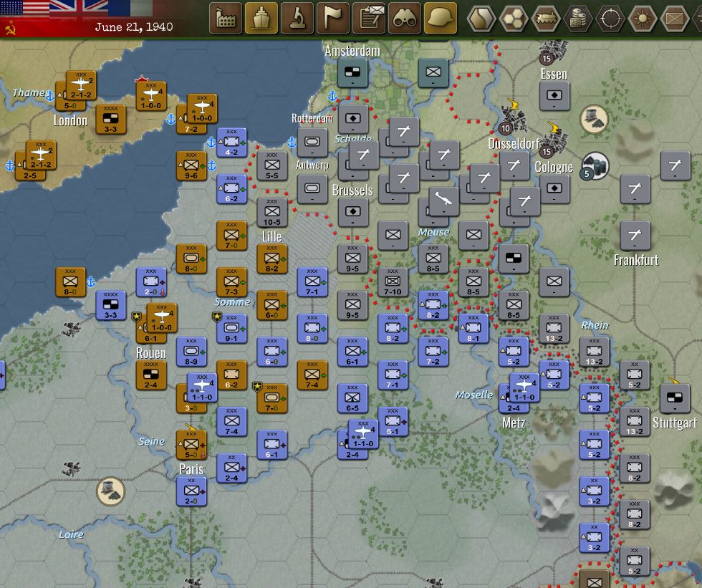Select the 2-4 orange HQ at Rouen
This screenshot has height=588, width=702.
pyautogui.click(x=151, y=376)
